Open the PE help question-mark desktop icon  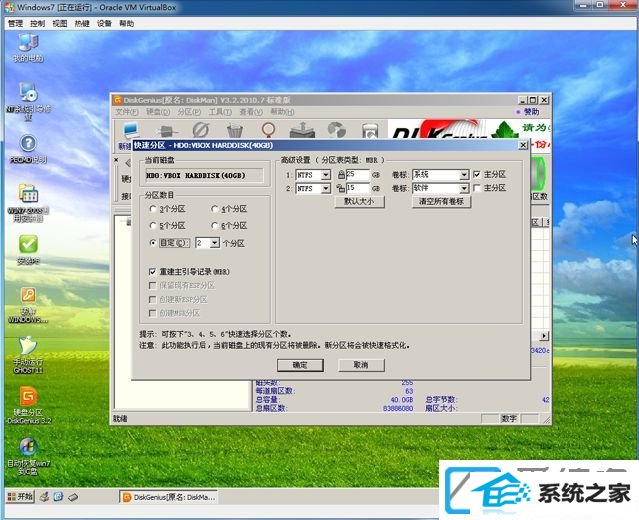pyautogui.click(x=28, y=149)
